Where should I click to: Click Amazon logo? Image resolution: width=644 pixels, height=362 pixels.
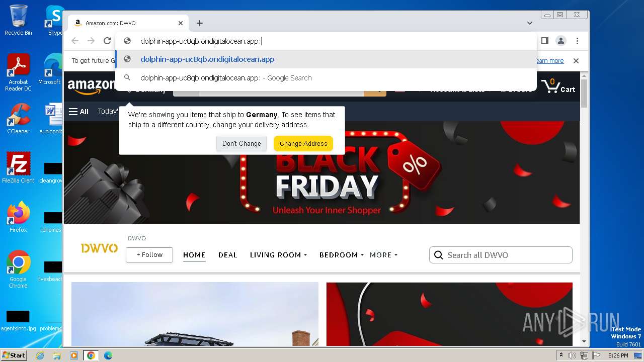[x=91, y=86]
